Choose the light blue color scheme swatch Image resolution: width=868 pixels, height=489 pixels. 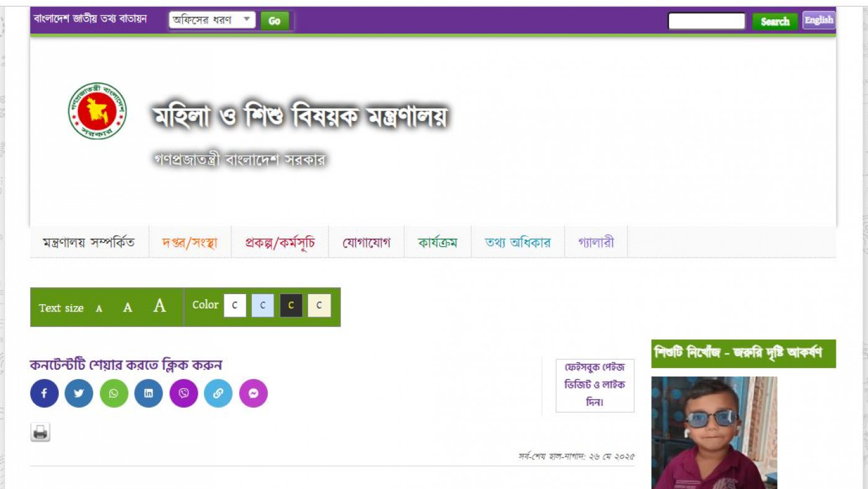point(263,305)
